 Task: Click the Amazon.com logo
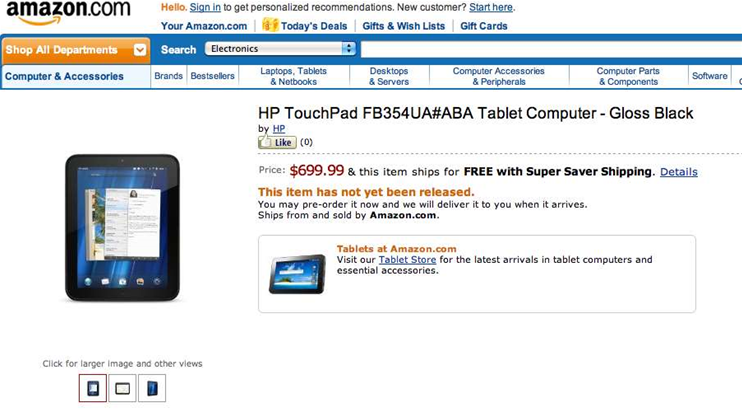(x=67, y=12)
